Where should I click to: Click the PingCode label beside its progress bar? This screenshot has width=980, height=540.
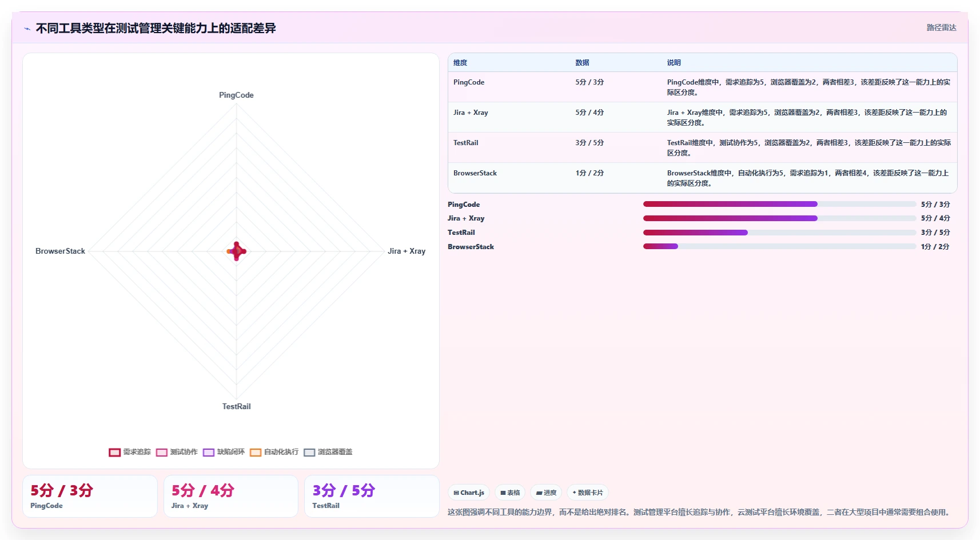point(464,205)
